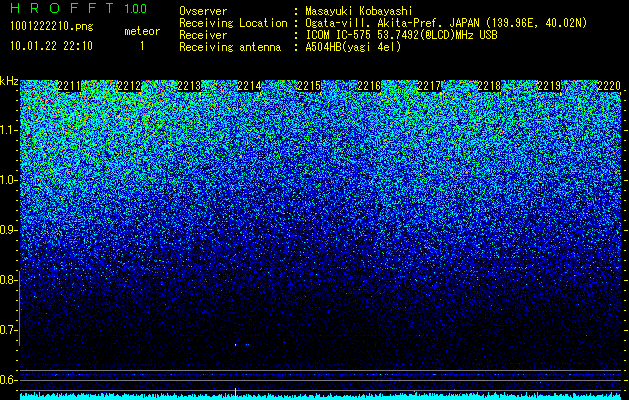Click the 2217 time marker
The image size is (629, 400).
[x=429, y=86]
